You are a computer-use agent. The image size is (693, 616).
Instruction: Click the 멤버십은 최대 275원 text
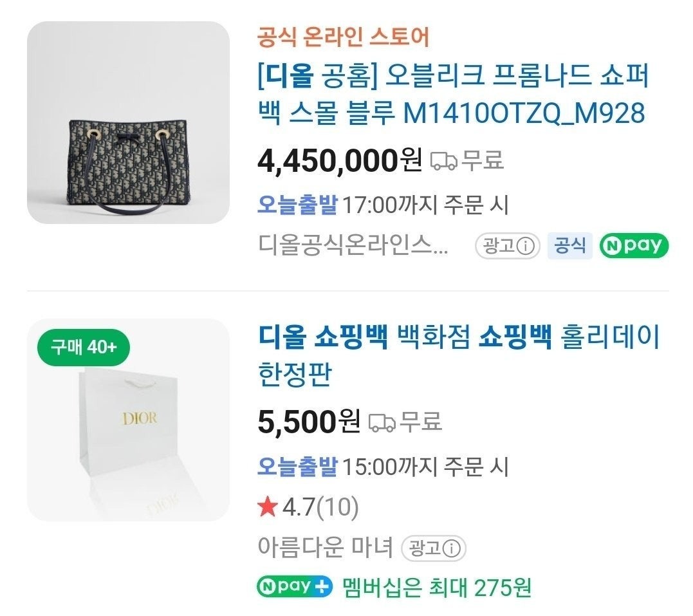(437, 587)
